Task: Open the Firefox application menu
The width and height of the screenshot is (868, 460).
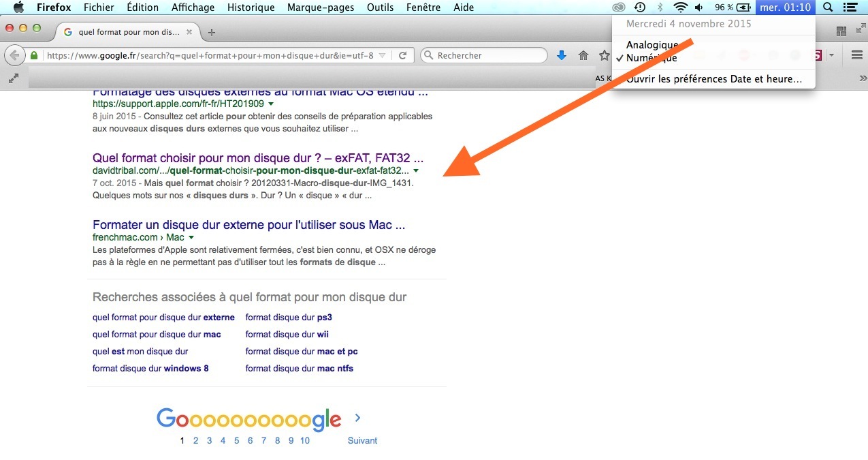Action: pos(54,7)
